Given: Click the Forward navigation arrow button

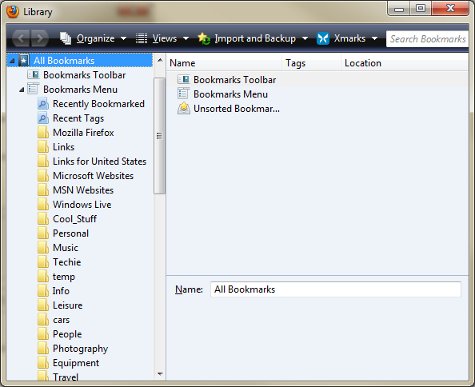Looking at the screenshot, I should pyautogui.click(x=40, y=38).
